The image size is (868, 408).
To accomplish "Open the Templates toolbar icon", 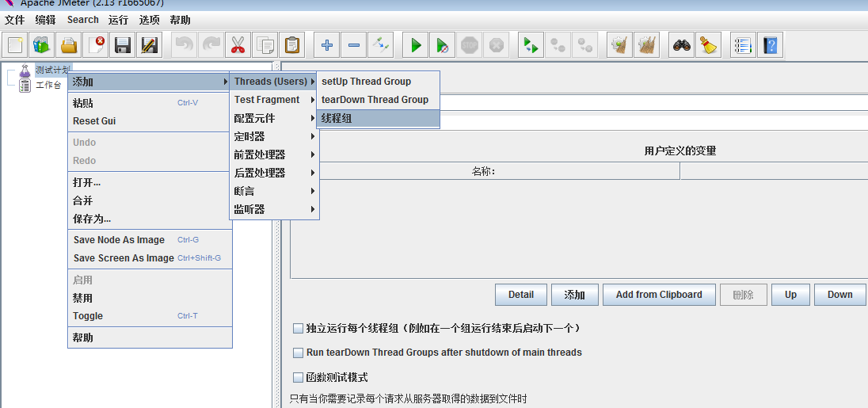I will click(x=42, y=45).
